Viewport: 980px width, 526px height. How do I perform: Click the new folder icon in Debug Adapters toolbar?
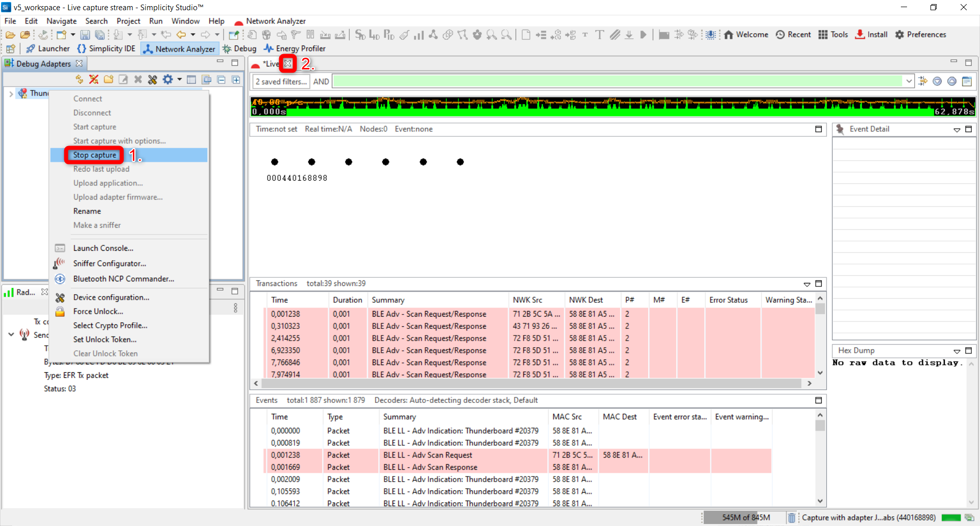coord(109,80)
